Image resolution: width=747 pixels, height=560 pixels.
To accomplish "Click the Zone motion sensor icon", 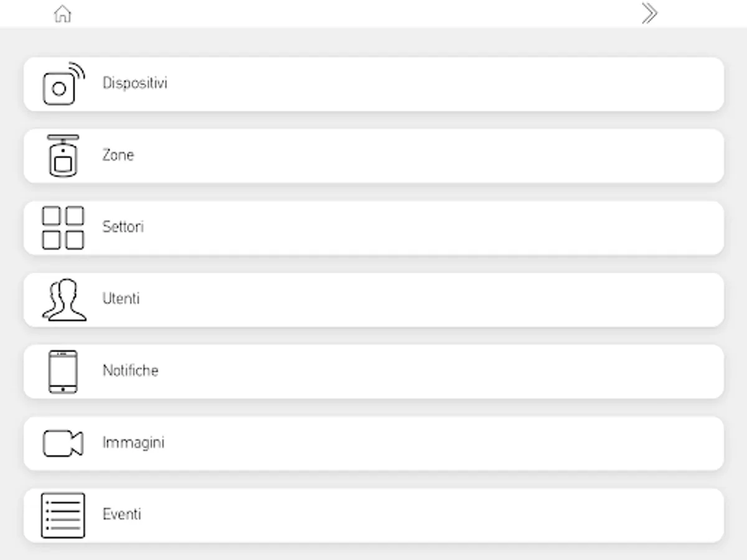I will point(63,156).
